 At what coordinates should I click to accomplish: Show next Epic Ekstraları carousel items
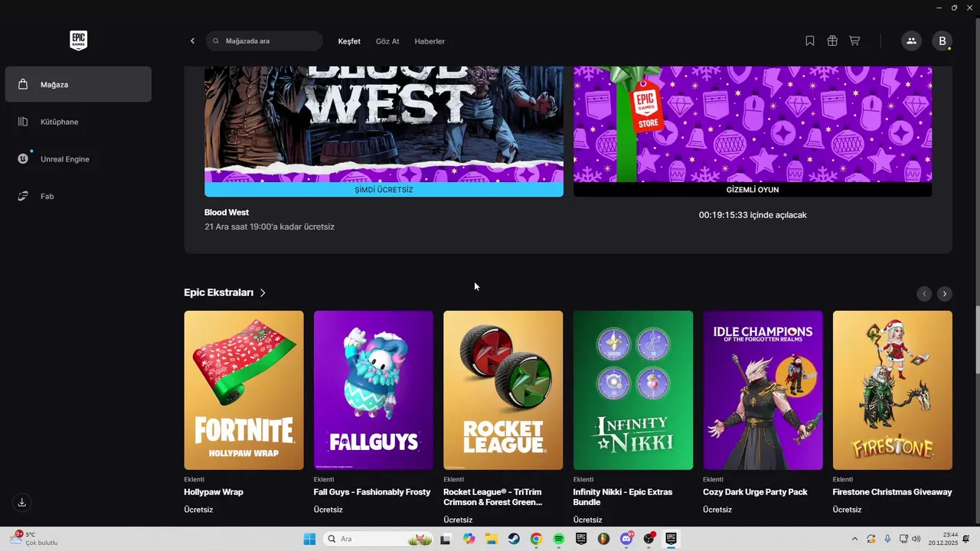945,294
